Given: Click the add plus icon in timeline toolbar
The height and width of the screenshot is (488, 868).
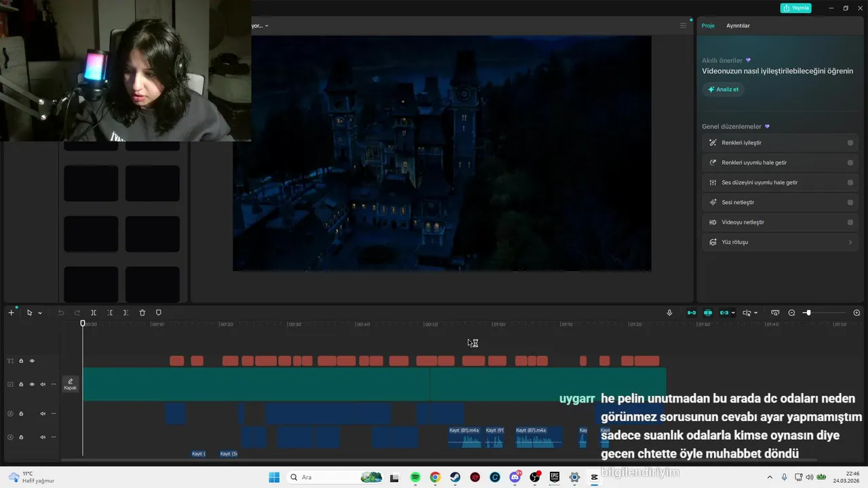Looking at the screenshot, I should [11, 312].
